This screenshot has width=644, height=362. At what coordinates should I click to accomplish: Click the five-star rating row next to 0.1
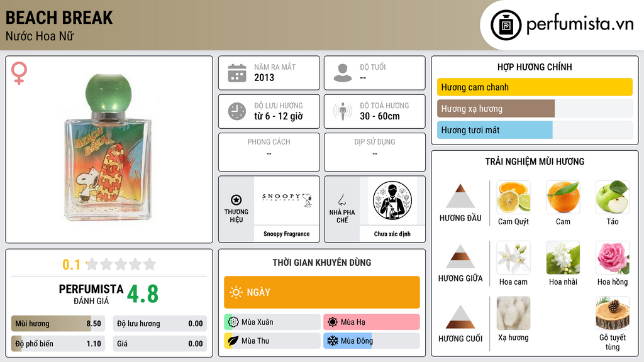(121, 264)
